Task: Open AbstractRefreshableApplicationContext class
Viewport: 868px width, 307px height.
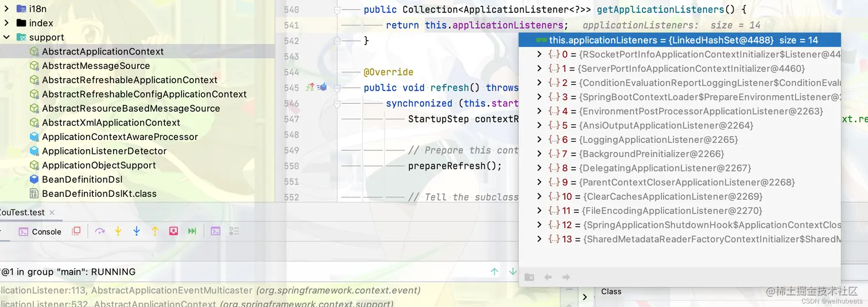Action: point(130,80)
